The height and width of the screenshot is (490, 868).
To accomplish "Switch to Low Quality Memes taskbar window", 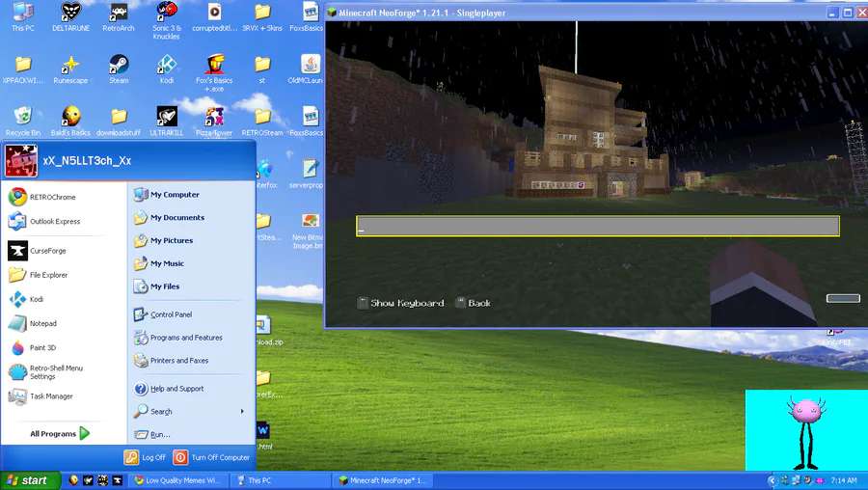I will [x=177, y=480].
